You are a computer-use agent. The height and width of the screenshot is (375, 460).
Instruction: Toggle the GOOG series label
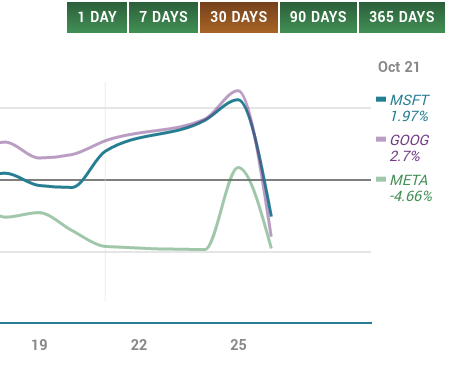point(410,140)
